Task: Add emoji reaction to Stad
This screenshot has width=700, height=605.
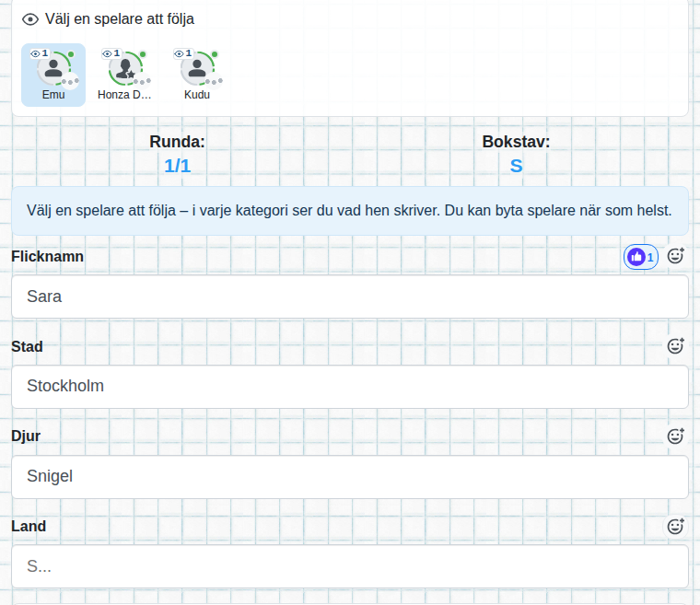Action: click(675, 346)
